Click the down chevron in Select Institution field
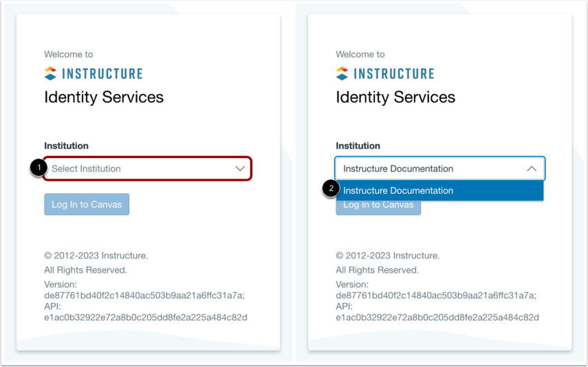 pyautogui.click(x=240, y=168)
